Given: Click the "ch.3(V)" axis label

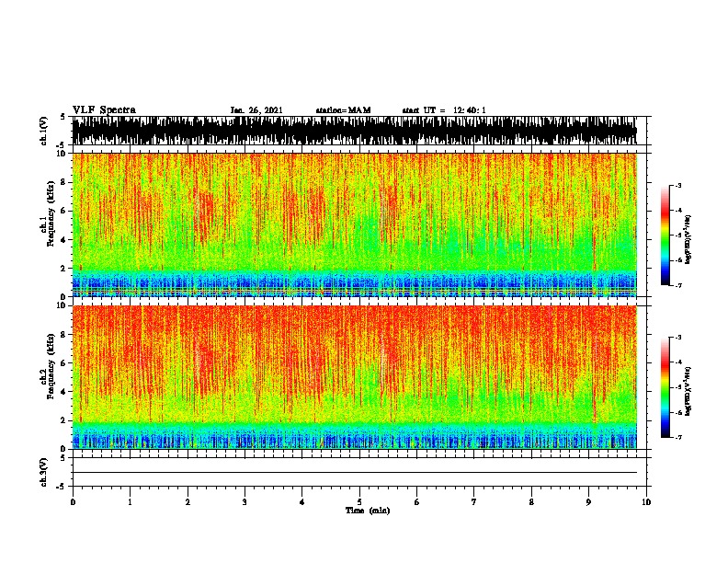Looking at the screenshot, I should (43, 472).
